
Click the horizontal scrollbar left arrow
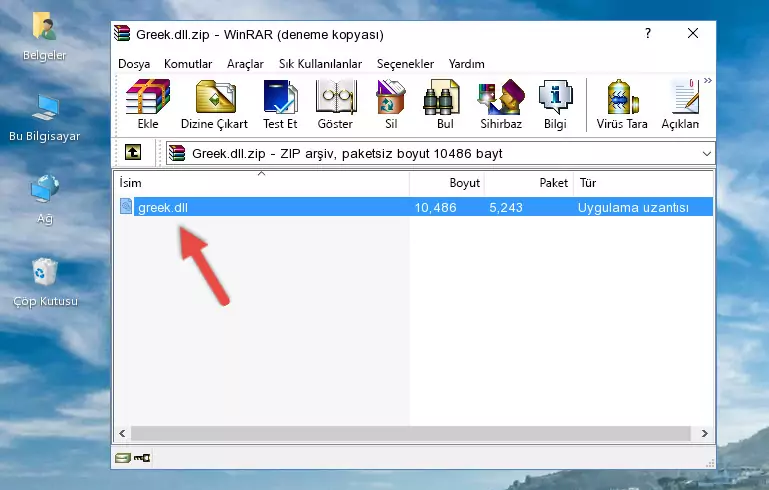click(122, 434)
